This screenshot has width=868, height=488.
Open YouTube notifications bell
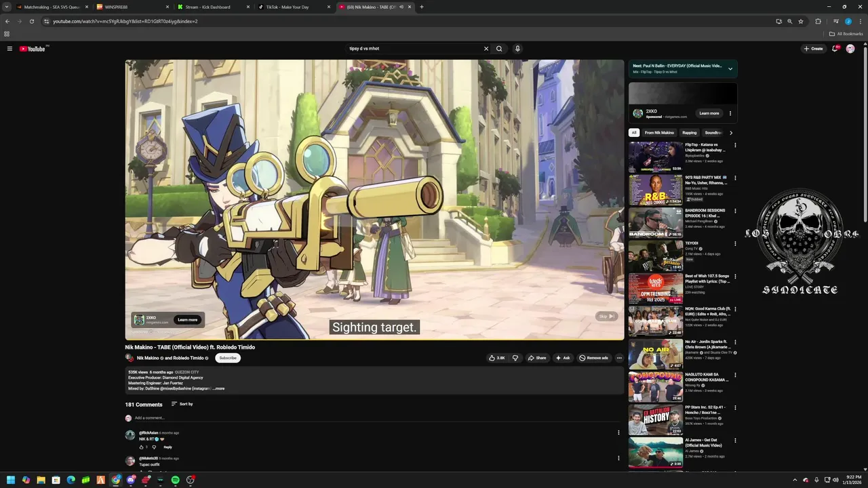coord(835,49)
